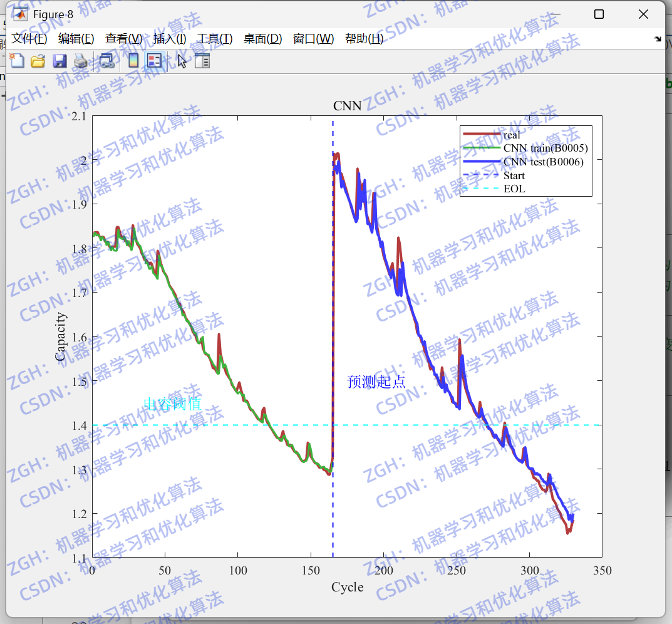672x624 pixels.
Task: Click the Open File folder icon
Action: (38, 61)
